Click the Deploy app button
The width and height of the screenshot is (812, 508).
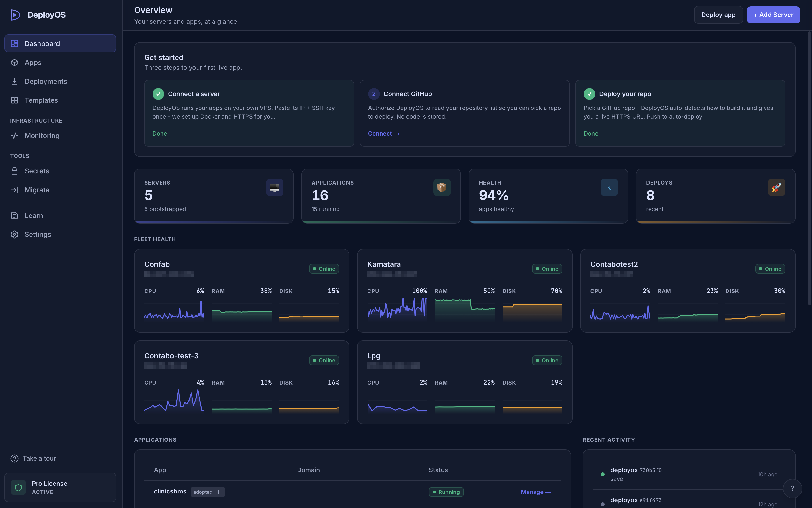pos(718,15)
